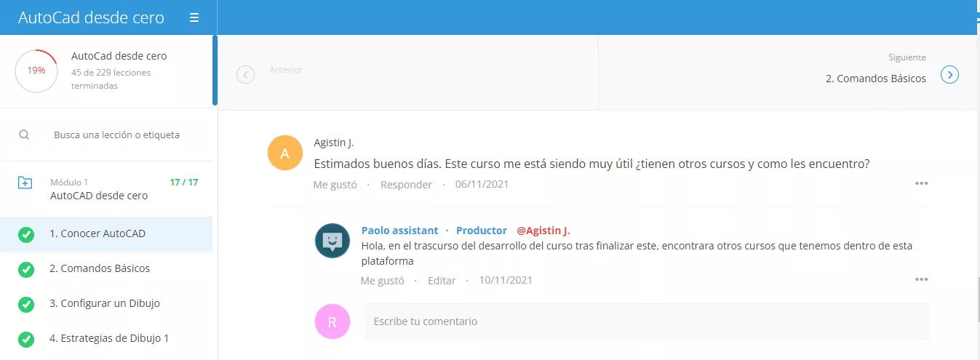Click the 10/11/2021 reply date
The width and height of the screenshot is (980, 360).
click(x=506, y=280)
